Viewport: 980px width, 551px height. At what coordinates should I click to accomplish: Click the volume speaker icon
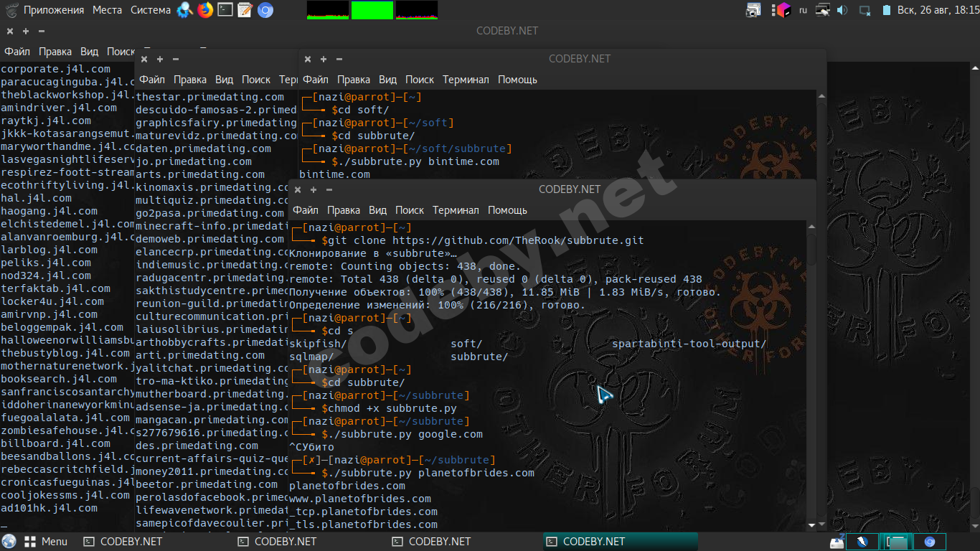pos(842,10)
